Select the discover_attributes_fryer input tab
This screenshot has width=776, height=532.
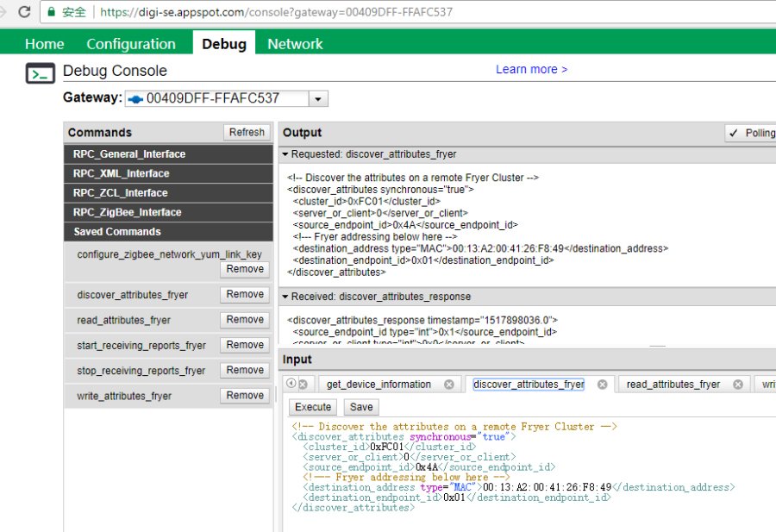point(529,385)
